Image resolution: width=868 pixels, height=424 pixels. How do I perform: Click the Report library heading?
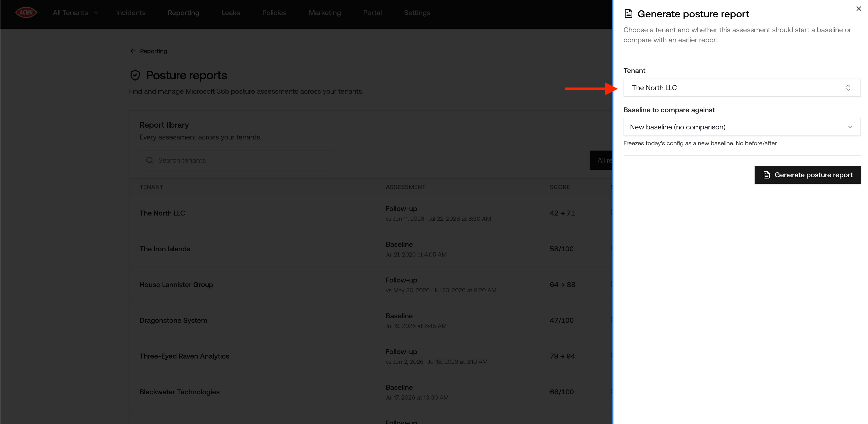click(x=164, y=125)
